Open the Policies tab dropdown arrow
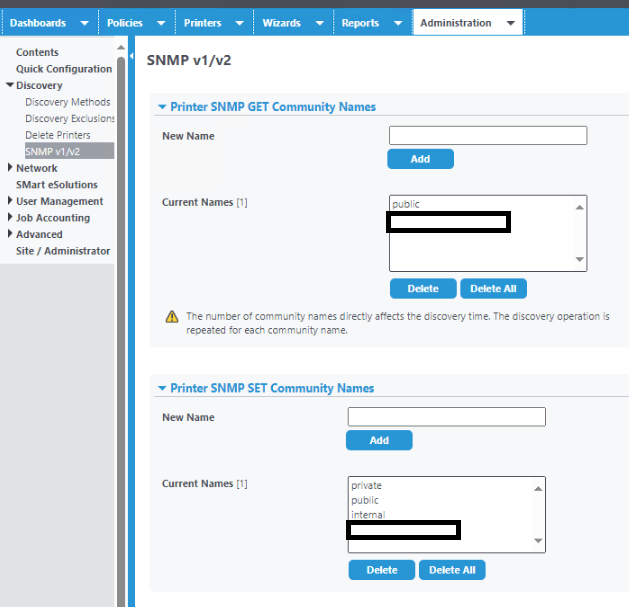 pyautogui.click(x=162, y=23)
